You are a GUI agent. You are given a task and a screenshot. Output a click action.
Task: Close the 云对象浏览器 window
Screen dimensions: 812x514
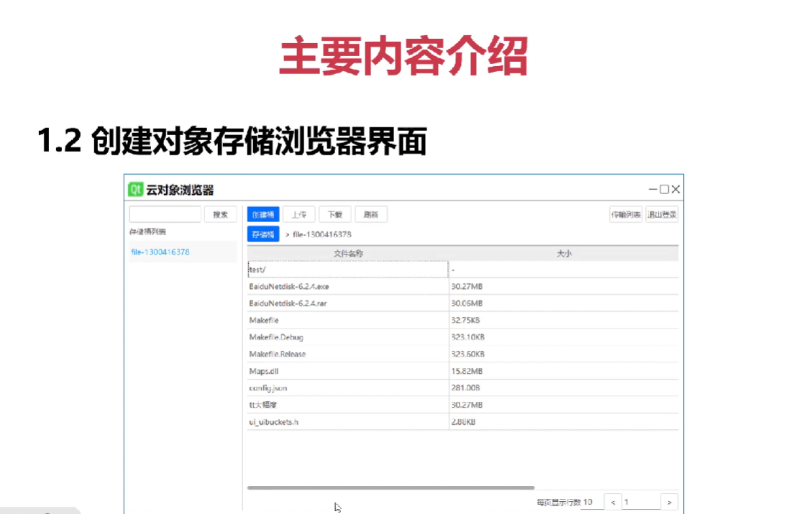tap(676, 190)
